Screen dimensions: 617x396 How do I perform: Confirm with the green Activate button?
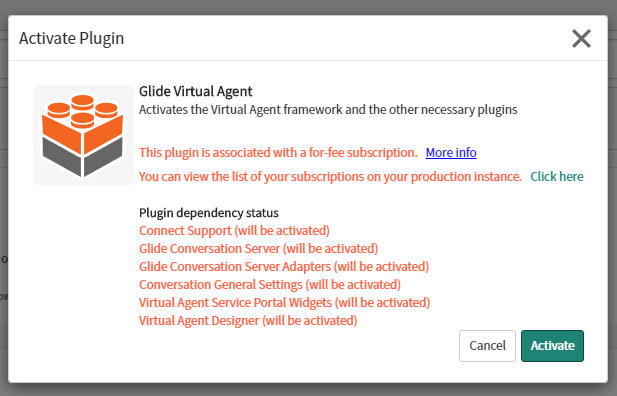552,346
